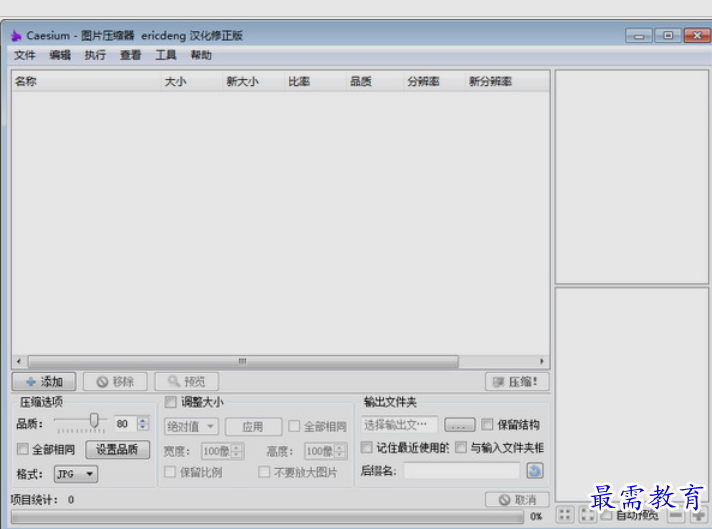Click the Caesium app icon in title bar
This screenshot has width=712, height=529.
pos(16,35)
